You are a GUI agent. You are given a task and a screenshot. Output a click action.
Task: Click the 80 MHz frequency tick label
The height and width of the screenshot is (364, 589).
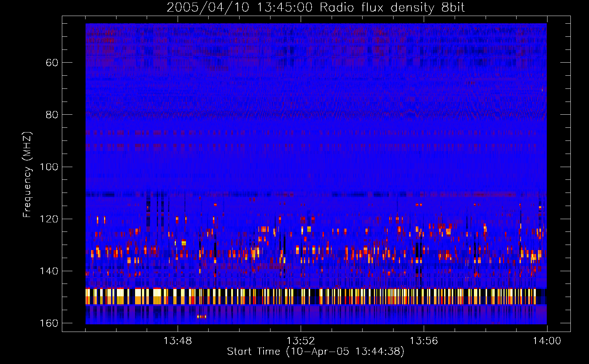[x=52, y=115]
